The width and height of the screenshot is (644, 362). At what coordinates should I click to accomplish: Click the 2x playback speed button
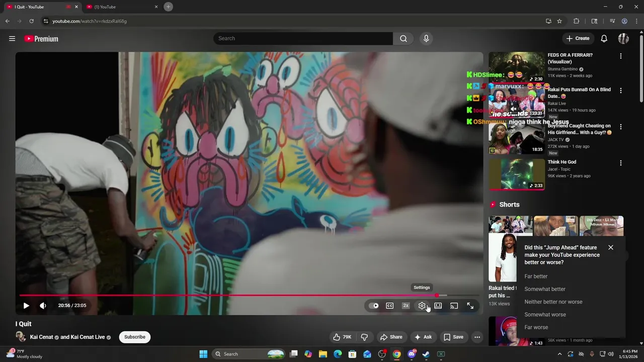click(x=406, y=306)
